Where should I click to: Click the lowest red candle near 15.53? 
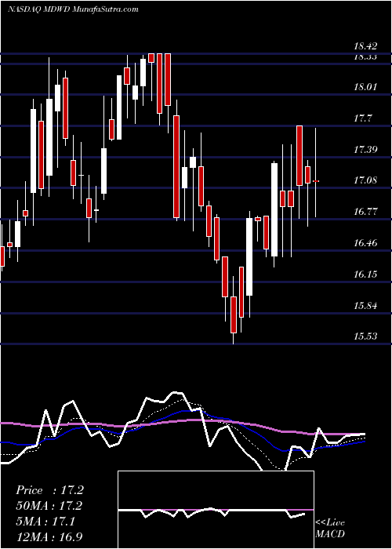click(x=234, y=314)
